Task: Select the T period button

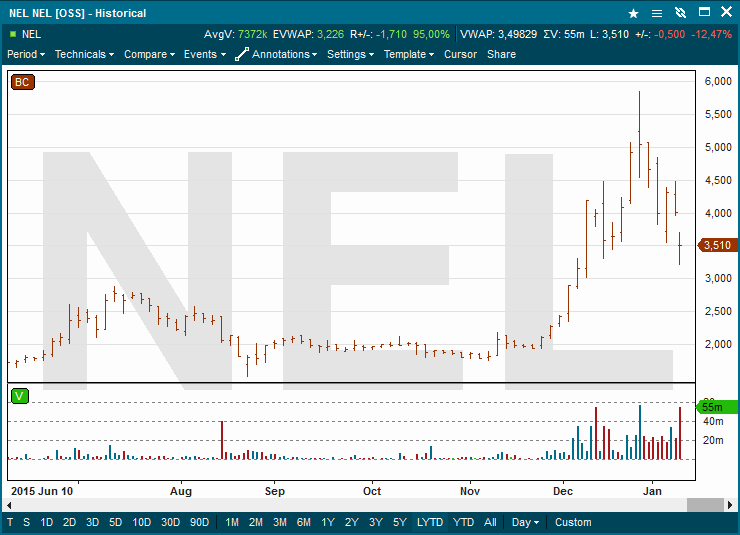Action: click(10, 522)
